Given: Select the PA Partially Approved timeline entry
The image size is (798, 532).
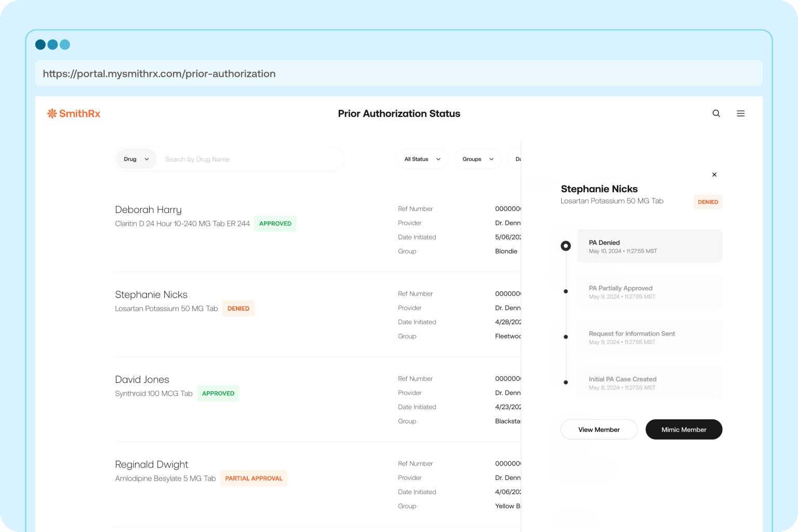Looking at the screenshot, I should click(x=649, y=291).
